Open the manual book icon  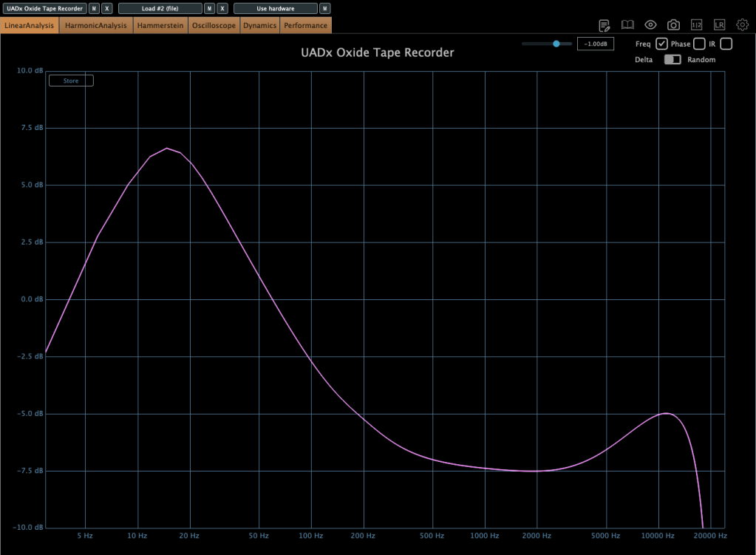point(627,25)
